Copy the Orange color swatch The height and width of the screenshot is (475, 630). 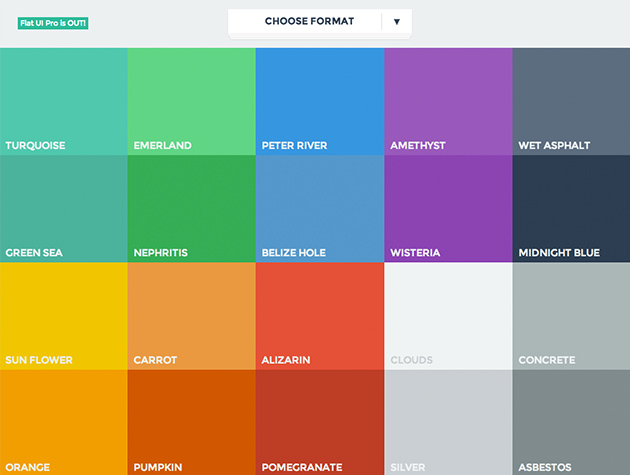click(64, 422)
